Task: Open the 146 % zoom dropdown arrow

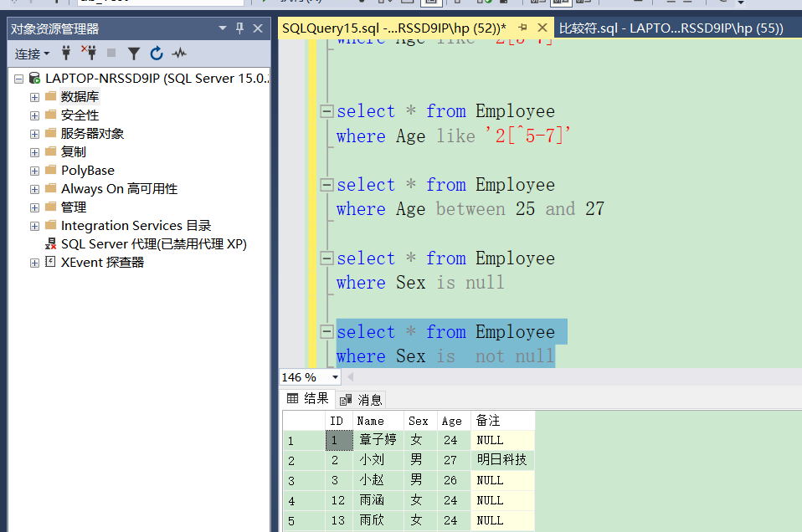Action: click(x=335, y=377)
